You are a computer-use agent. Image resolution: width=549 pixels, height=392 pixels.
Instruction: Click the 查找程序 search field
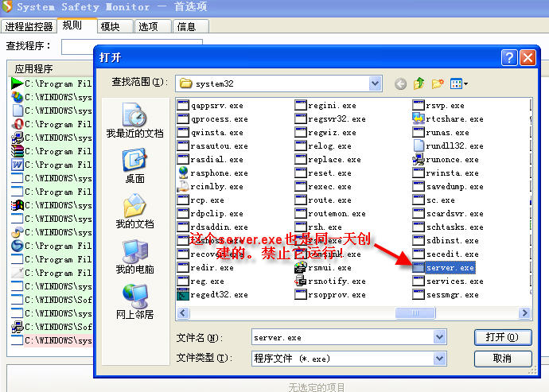coord(131,46)
